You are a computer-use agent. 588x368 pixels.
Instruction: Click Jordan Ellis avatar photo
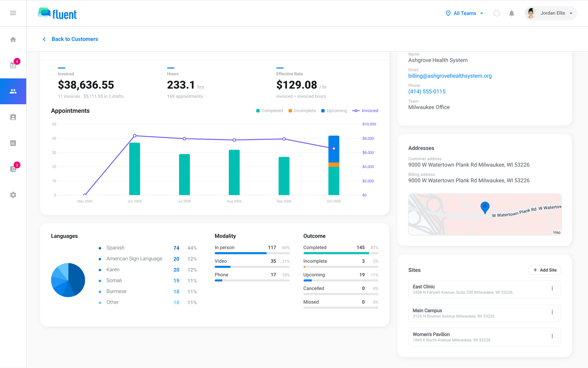pos(530,13)
